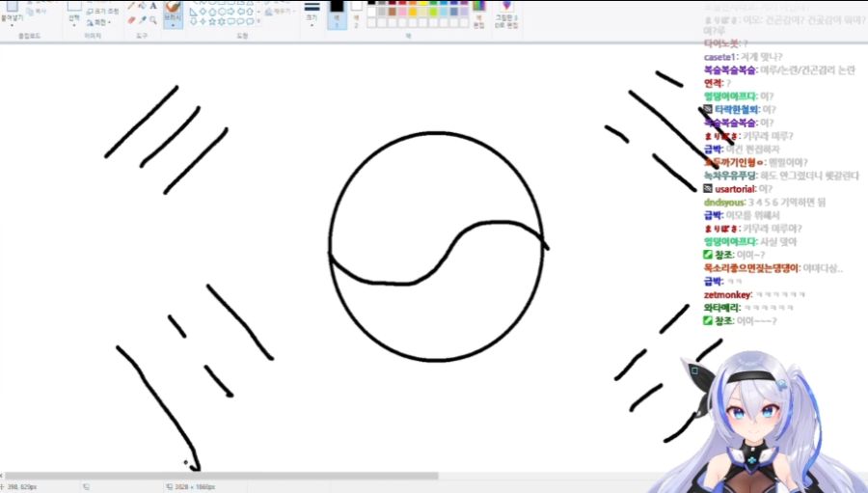Pick the brown color swatch
Screen dimensions: 868x493
tap(393, 12)
